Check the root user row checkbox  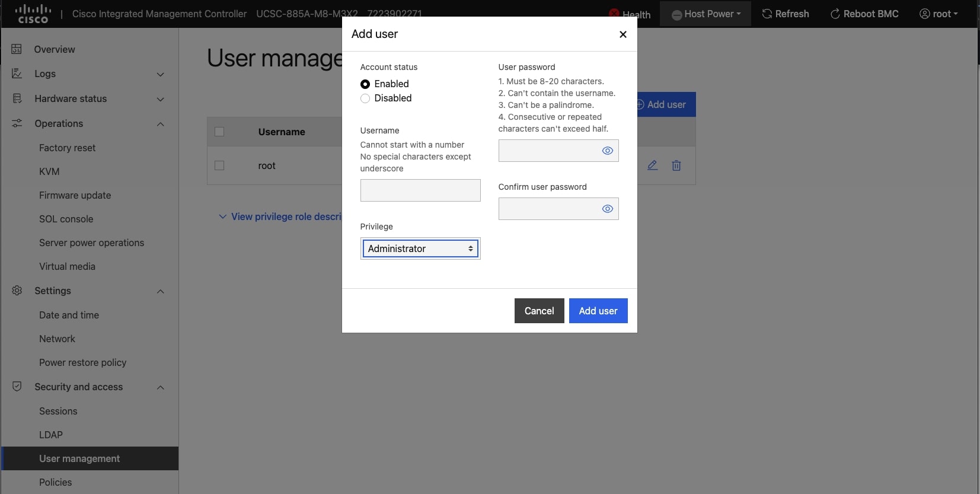pyautogui.click(x=219, y=165)
